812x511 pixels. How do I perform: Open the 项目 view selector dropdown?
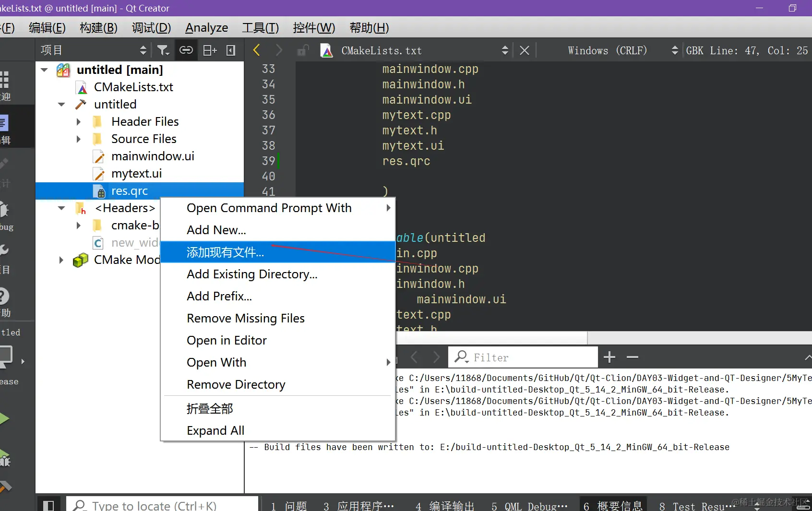point(143,50)
